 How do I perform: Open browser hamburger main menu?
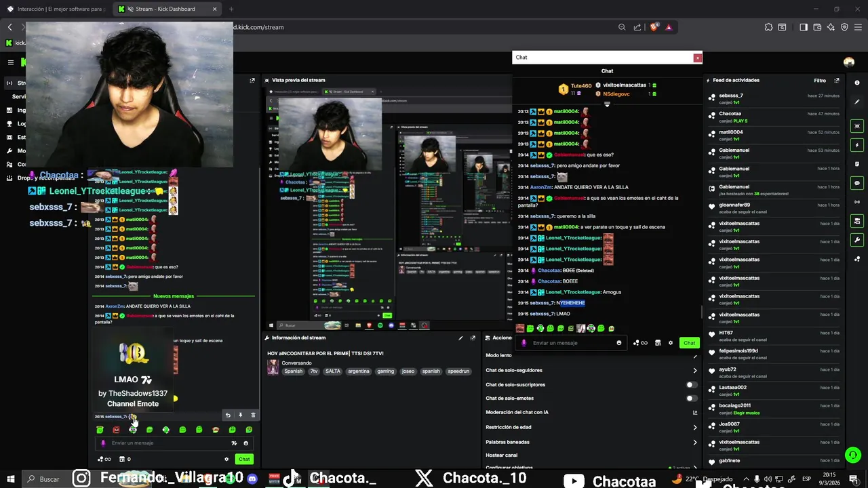pos(857,27)
